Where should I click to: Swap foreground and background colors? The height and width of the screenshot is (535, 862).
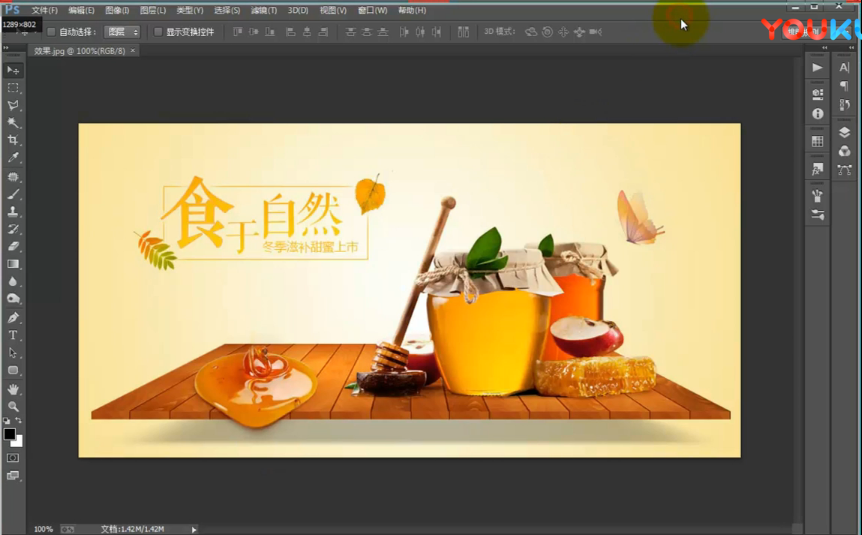[19, 420]
